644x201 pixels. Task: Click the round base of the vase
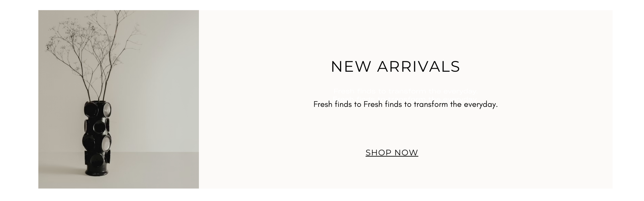(x=97, y=172)
